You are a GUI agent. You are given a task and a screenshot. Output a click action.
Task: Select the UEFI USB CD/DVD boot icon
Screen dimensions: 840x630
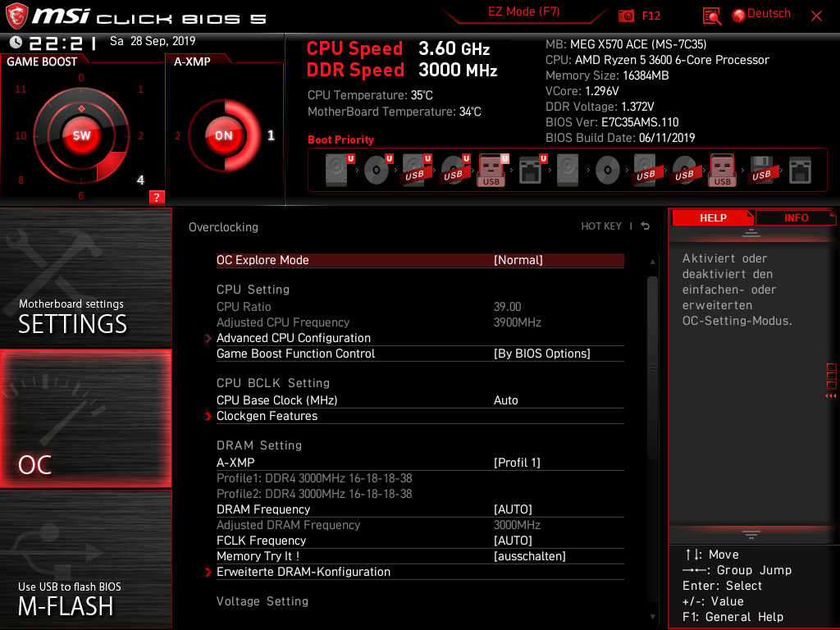click(455, 171)
